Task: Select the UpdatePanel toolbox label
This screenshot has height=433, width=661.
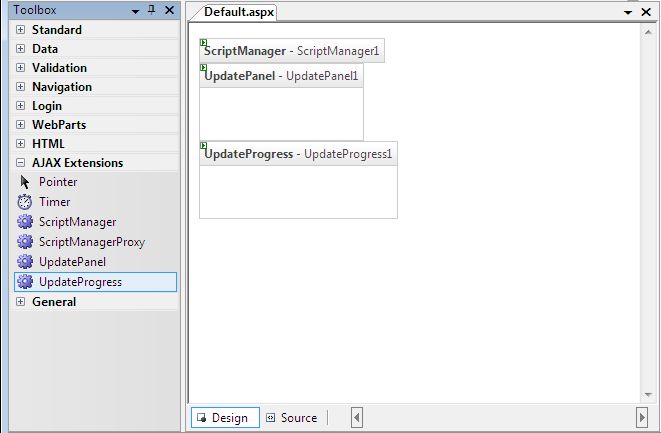Action: (73, 262)
